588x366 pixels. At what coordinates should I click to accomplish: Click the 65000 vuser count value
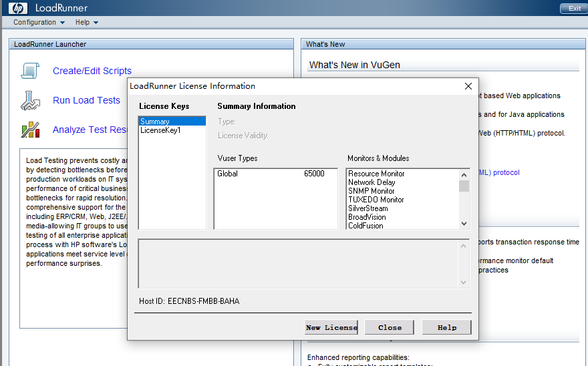click(x=314, y=174)
